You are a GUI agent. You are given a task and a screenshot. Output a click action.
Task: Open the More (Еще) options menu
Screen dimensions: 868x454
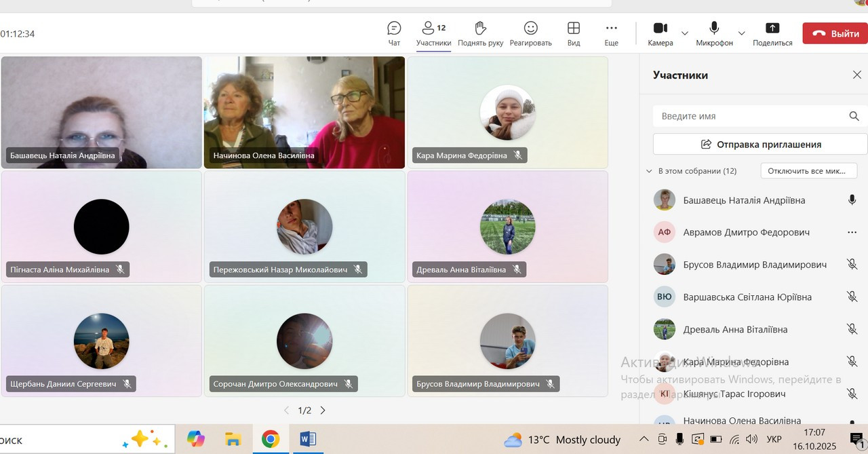point(611,33)
